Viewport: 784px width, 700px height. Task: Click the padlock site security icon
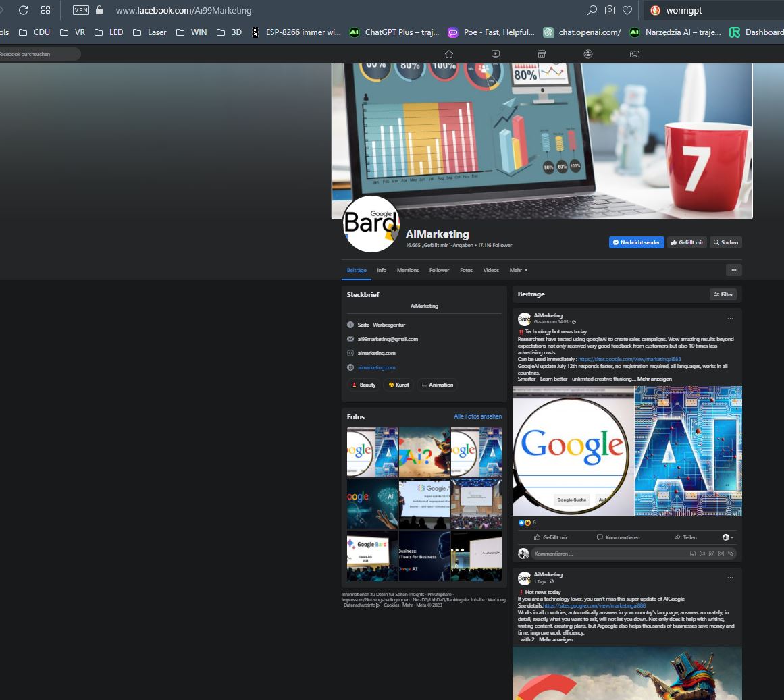[99, 10]
